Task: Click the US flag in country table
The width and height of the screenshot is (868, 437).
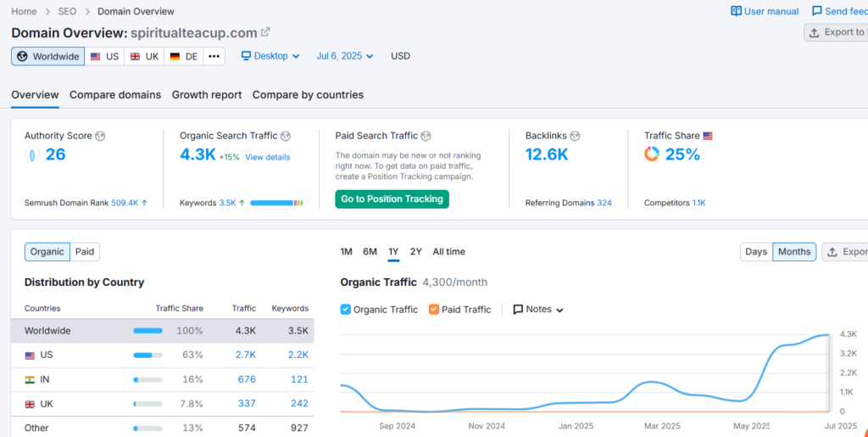Action: 30,356
